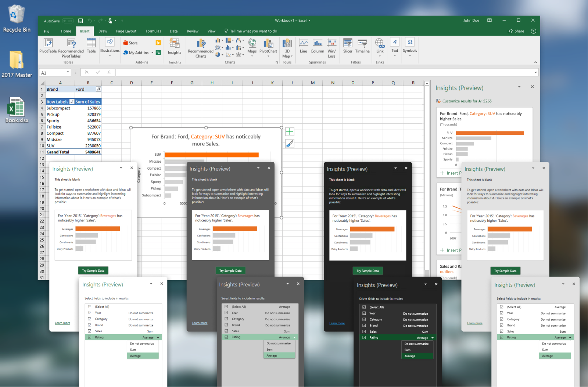This screenshot has height=387, width=588.
Task: Uncheck Brand in the white field list panel
Action: click(89, 325)
